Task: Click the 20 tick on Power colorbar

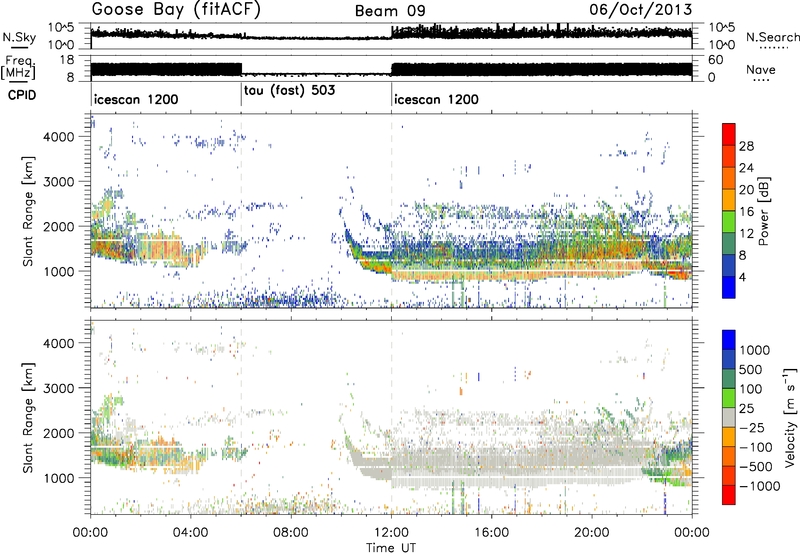Action: tap(746, 190)
